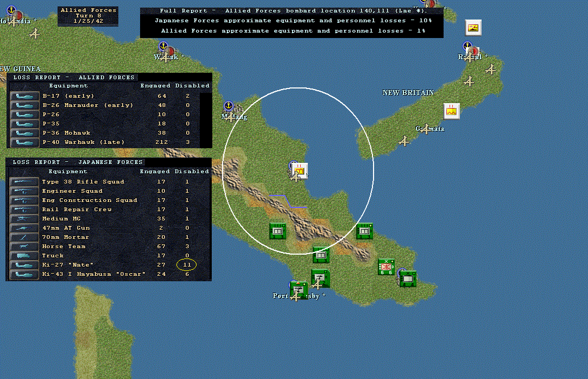Viewport: 588px width, 379px height.
Task: Click the 70mm Mortar row name
Action: tap(66, 237)
